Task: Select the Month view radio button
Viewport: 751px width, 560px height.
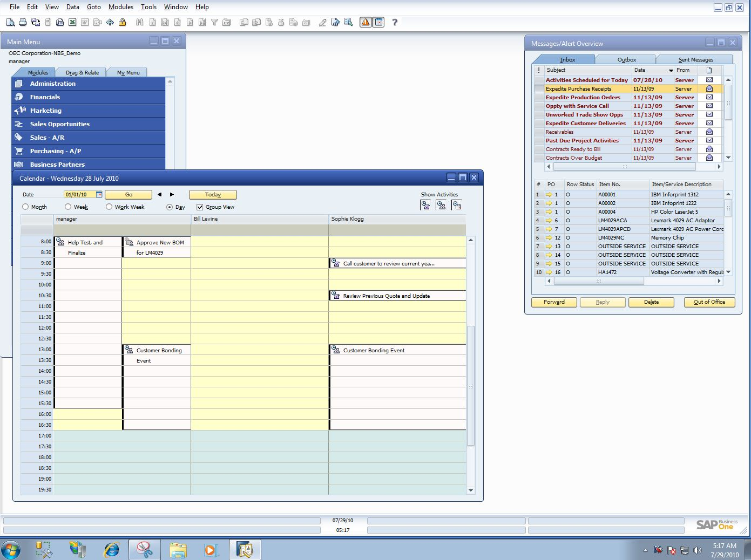Action: [x=25, y=207]
